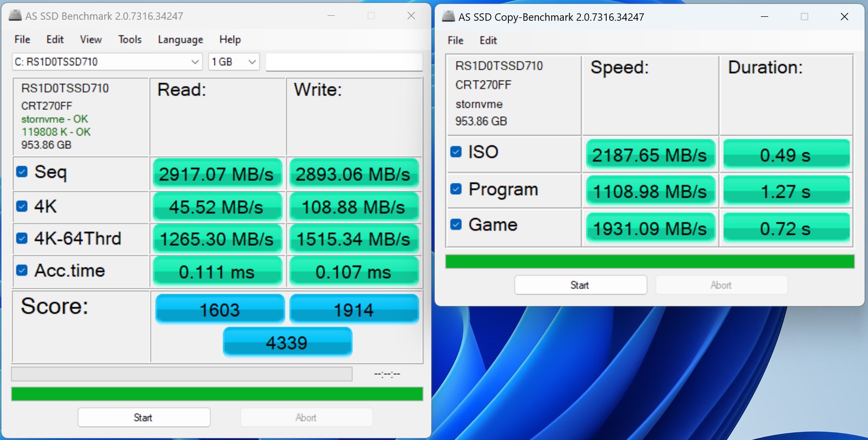The image size is (868, 440).
Task: Click the AS SSD Copy-Benchmark title bar icon
Action: (x=448, y=17)
